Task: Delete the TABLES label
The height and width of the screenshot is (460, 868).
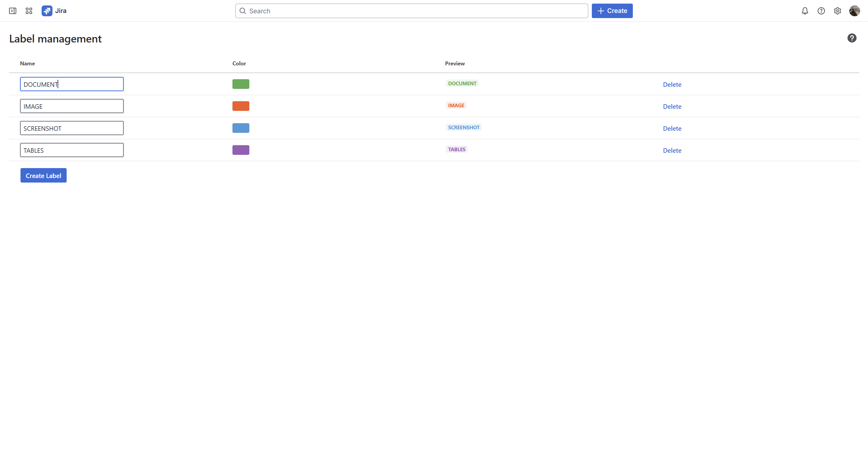Action: click(x=672, y=150)
